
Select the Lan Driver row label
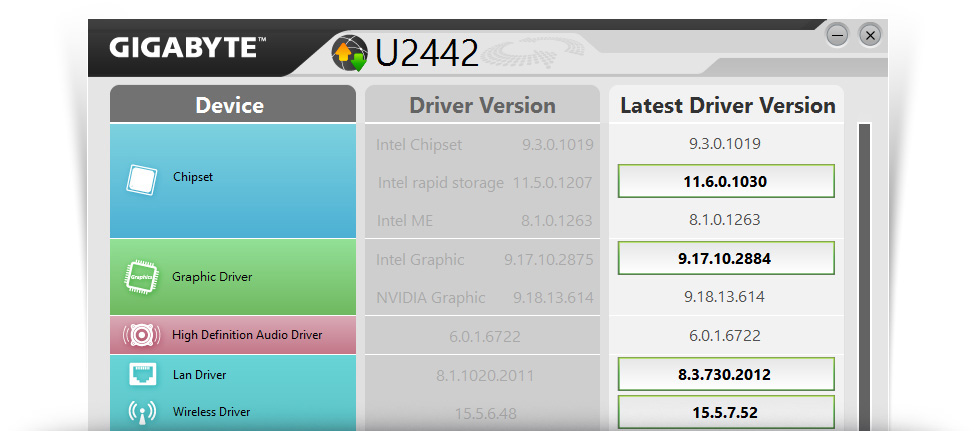(x=199, y=375)
